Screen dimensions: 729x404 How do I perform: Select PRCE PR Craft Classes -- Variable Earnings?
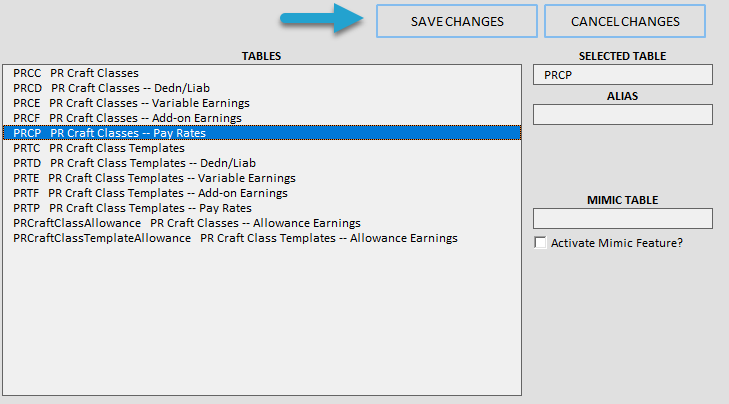point(262,103)
